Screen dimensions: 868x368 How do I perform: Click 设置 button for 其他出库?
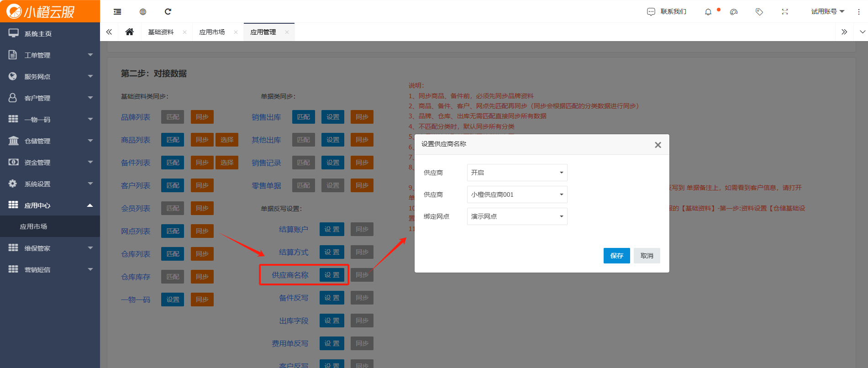[333, 140]
